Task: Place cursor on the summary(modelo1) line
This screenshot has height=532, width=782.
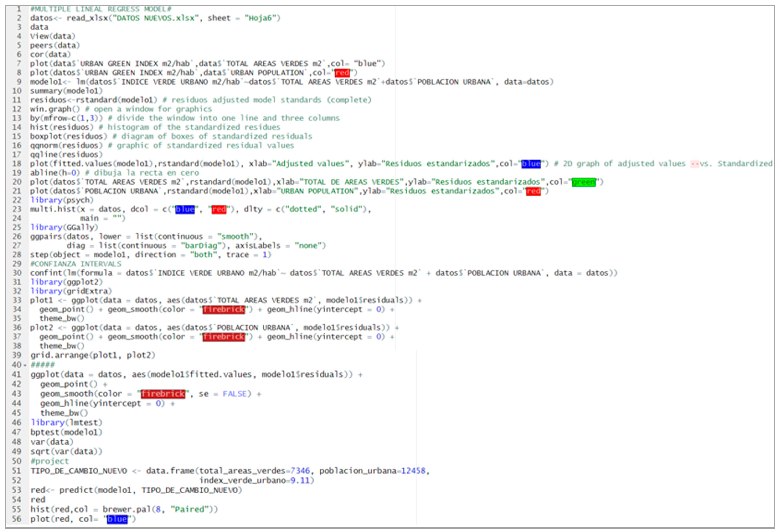Action: point(66,91)
